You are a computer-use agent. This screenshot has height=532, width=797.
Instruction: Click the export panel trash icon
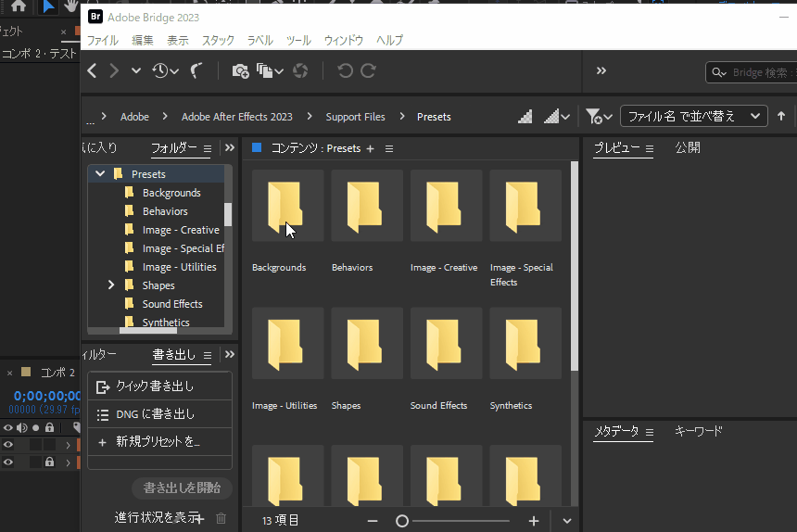(221, 518)
